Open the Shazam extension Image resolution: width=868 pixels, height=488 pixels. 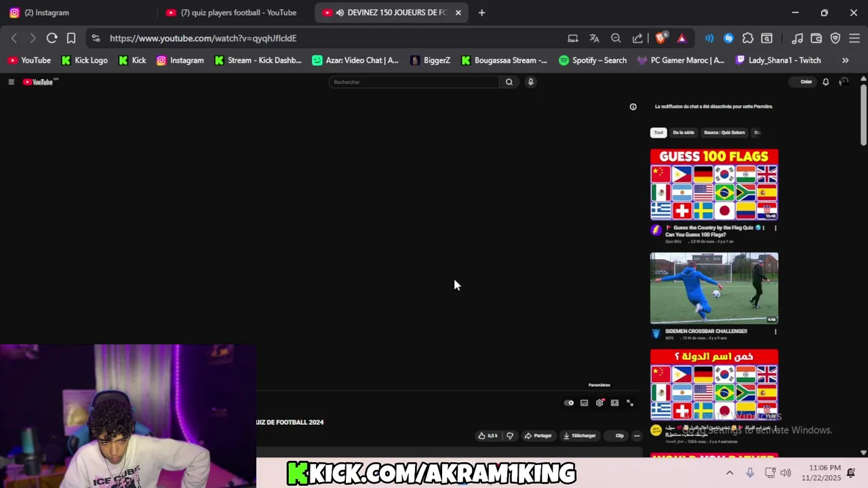[728, 38]
